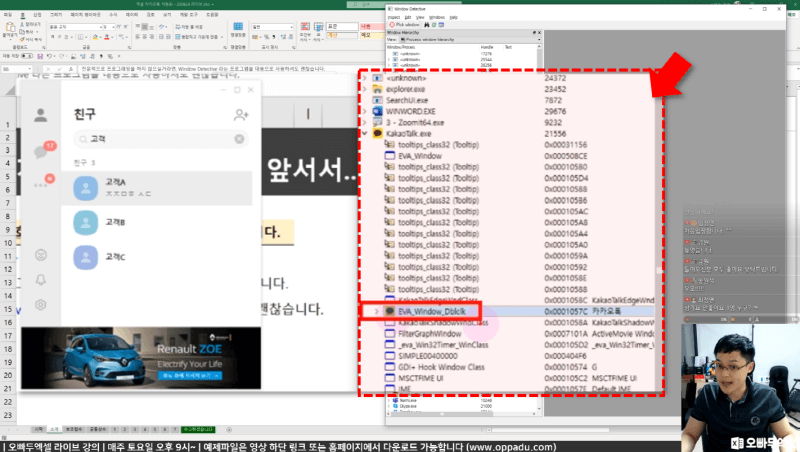The height and width of the screenshot is (452, 800).
Task: Open Help menu in Window Detective
Action: 454,17
